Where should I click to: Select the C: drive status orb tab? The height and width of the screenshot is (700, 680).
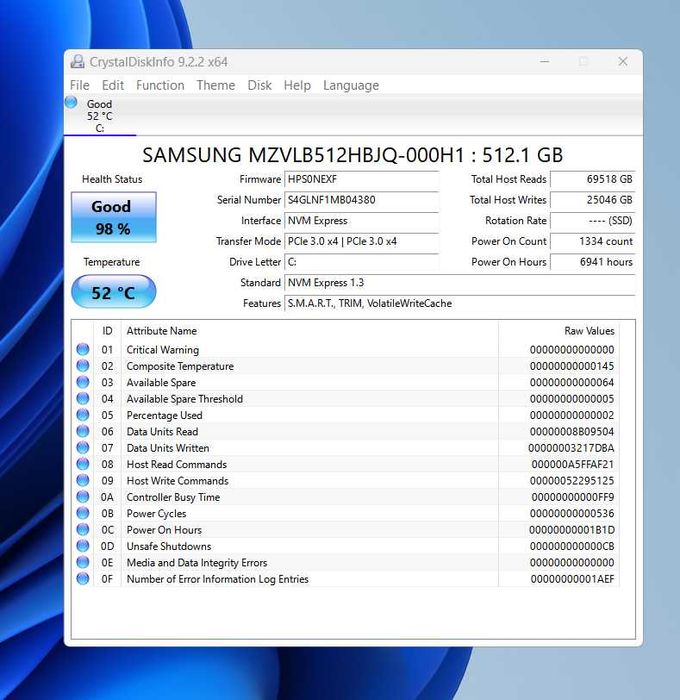pos(71,102)
